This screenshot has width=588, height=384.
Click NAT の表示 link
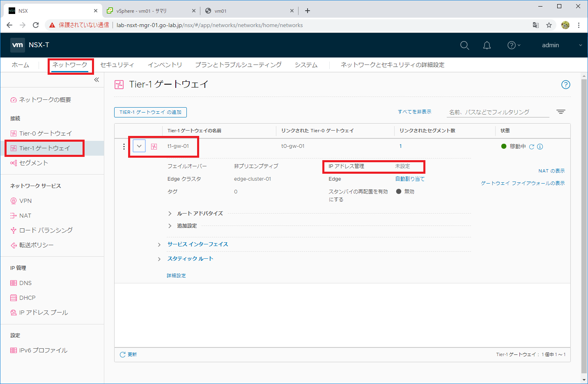(551, 171)
